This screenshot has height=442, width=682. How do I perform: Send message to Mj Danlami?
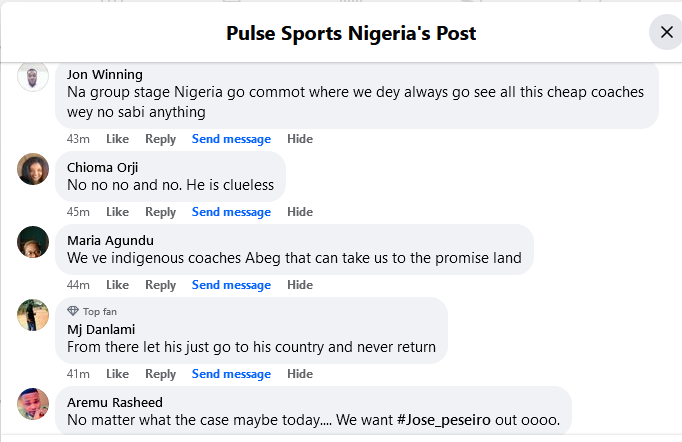231,374
